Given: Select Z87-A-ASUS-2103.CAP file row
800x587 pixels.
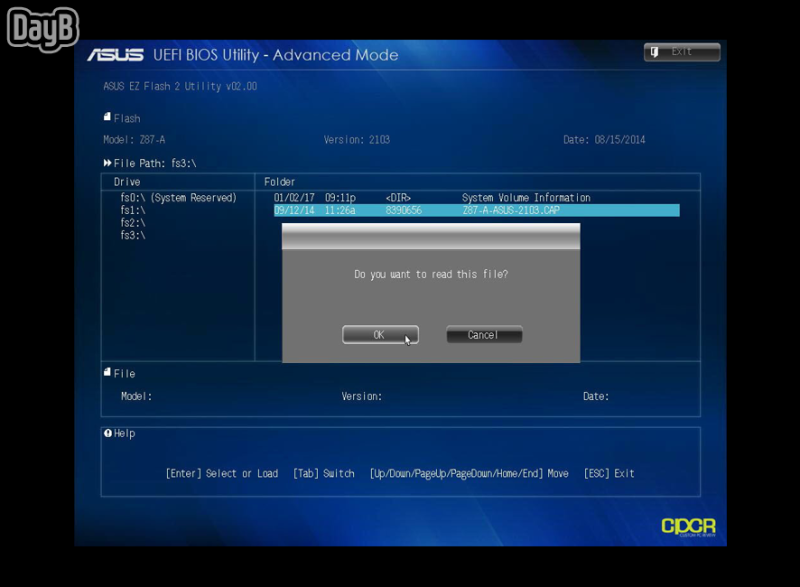Looking at the screenshot, I should coord(477,210).
